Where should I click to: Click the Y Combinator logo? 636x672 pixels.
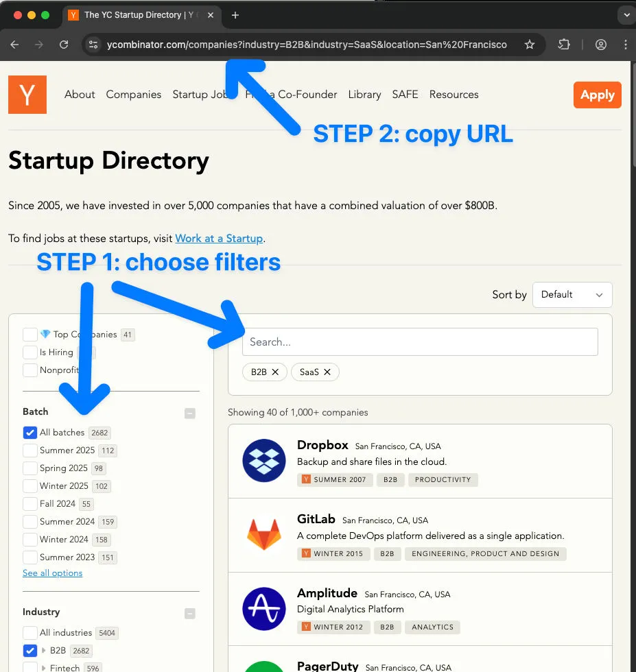27,95
